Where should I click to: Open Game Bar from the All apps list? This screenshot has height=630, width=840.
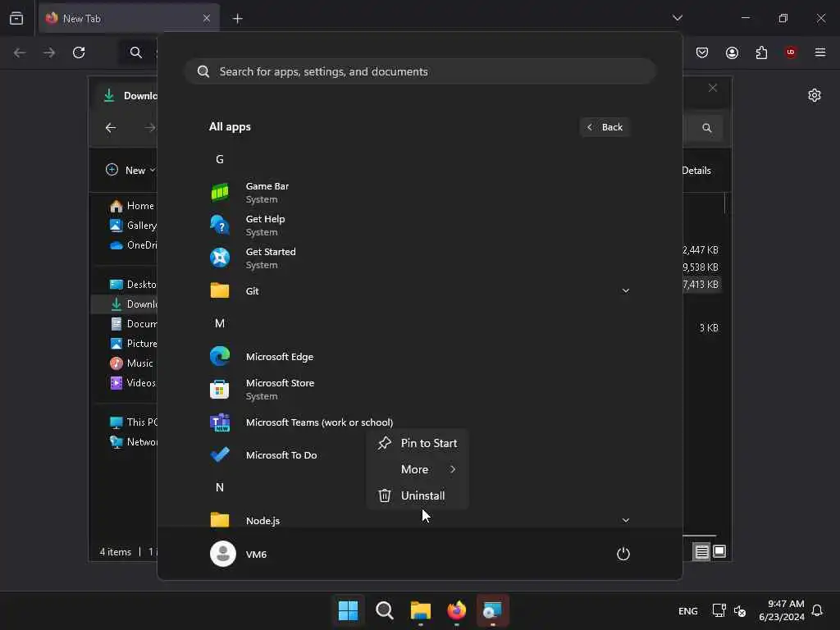pyautogui.click(x=419, y=192)
